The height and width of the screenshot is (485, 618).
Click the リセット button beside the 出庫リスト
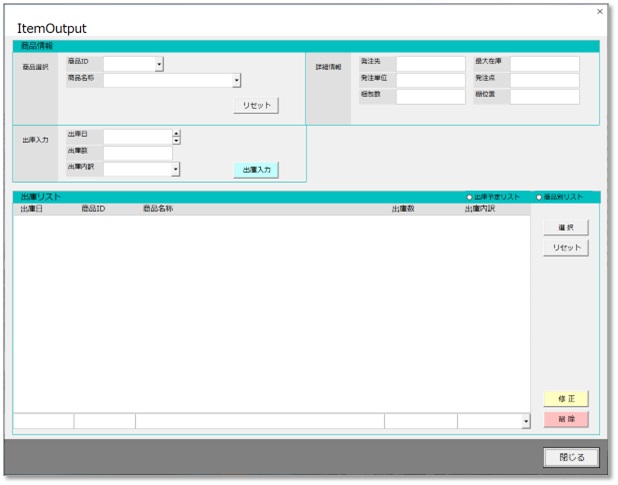tap(566, 248)
